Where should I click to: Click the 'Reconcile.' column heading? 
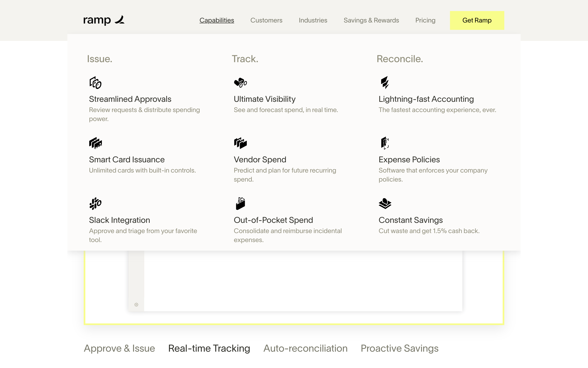pos(400,59)
